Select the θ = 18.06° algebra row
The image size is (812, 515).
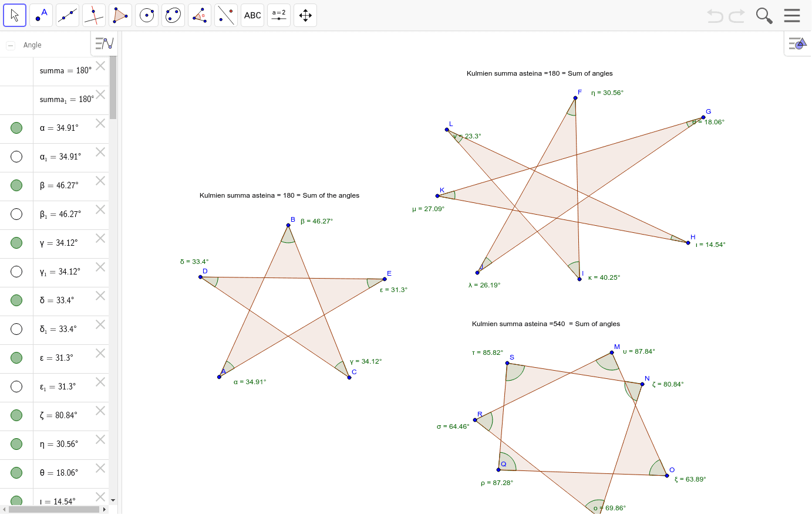coord(55,474)
